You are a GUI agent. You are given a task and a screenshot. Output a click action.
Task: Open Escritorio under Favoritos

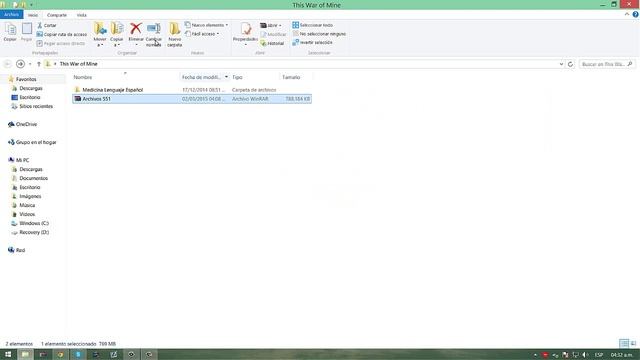coord(29,97)
